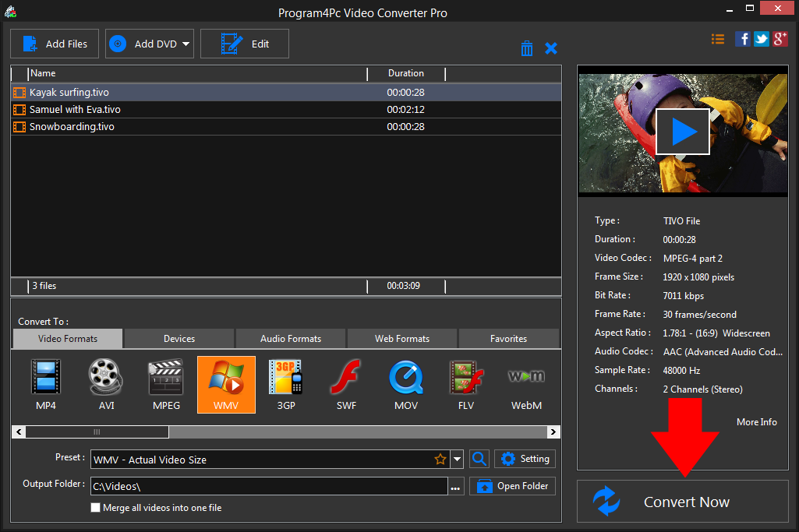The height and width of the screenshot is (532, 799).
Task: Switch to the Web Formats tab
Action: coord(402,339)
